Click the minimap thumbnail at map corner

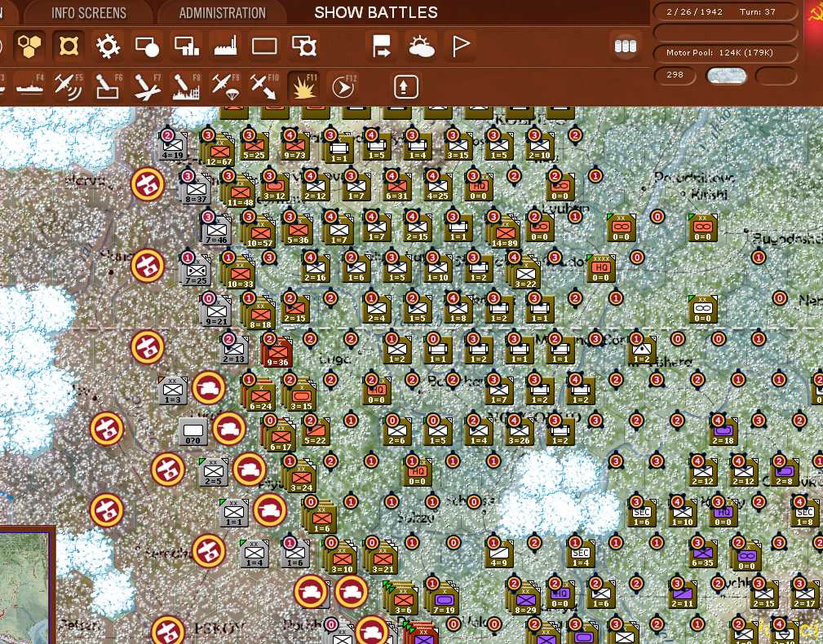click(26, 586)
